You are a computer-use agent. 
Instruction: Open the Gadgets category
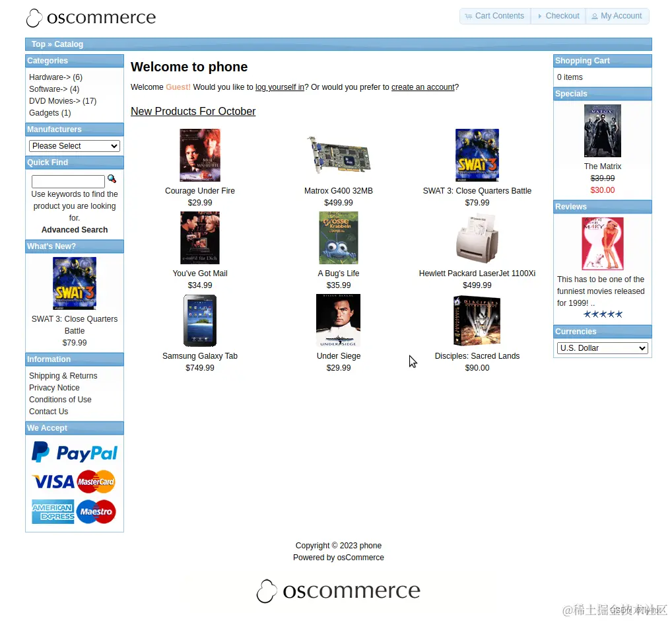tap(44, 113)
